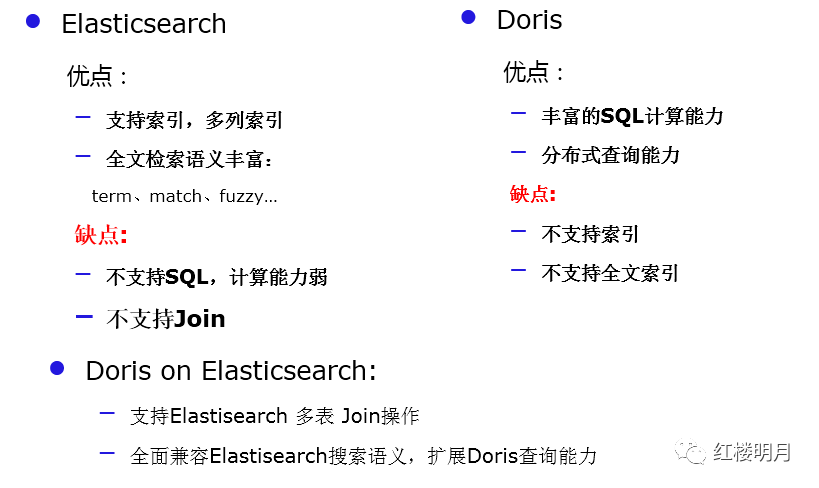This screenshot has height=488, width=819.
Task: Click the line 分布式查询能力
Action: point(610,155)
